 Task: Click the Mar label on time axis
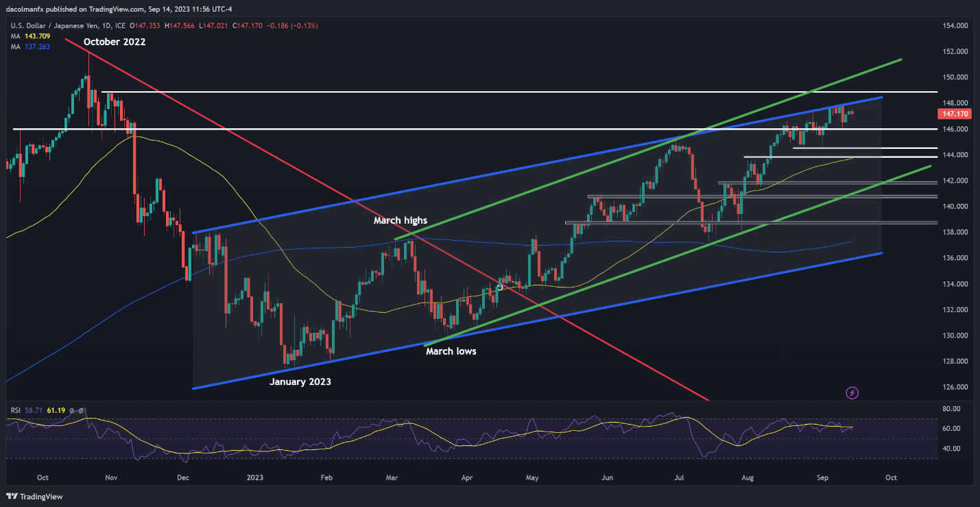point(392,477)
